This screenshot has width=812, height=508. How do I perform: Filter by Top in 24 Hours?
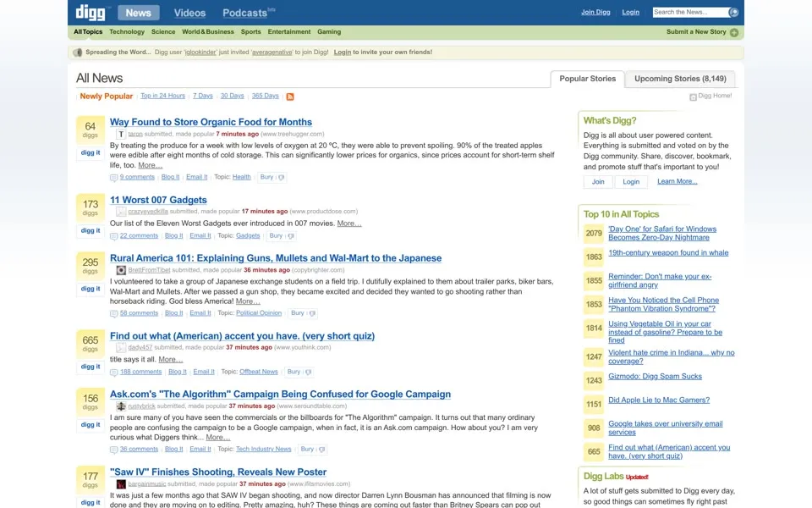(162, 96)
